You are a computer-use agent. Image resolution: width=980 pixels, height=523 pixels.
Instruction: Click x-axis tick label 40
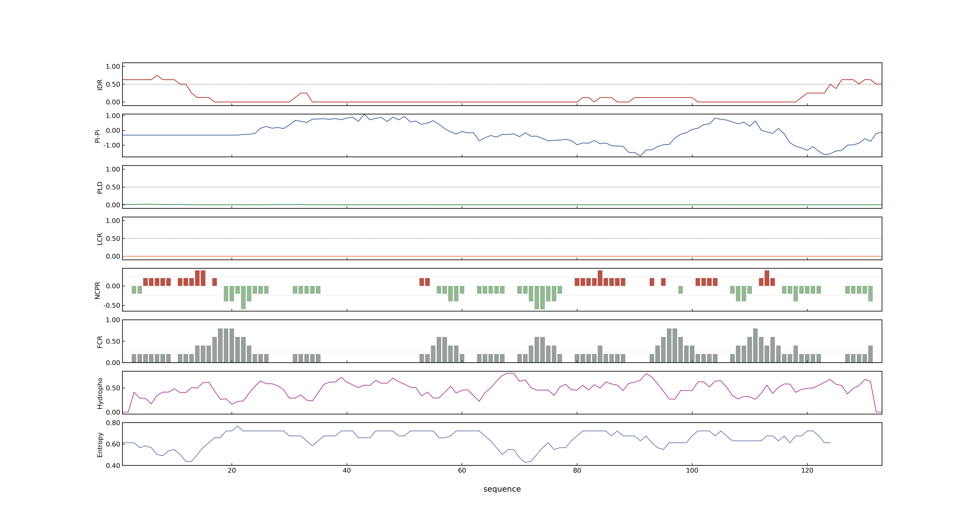click(x=347, y=470)
